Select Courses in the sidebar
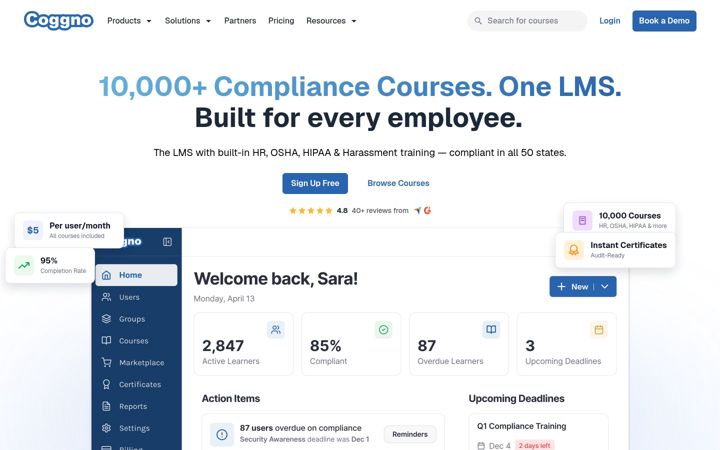 click(136, 341)
